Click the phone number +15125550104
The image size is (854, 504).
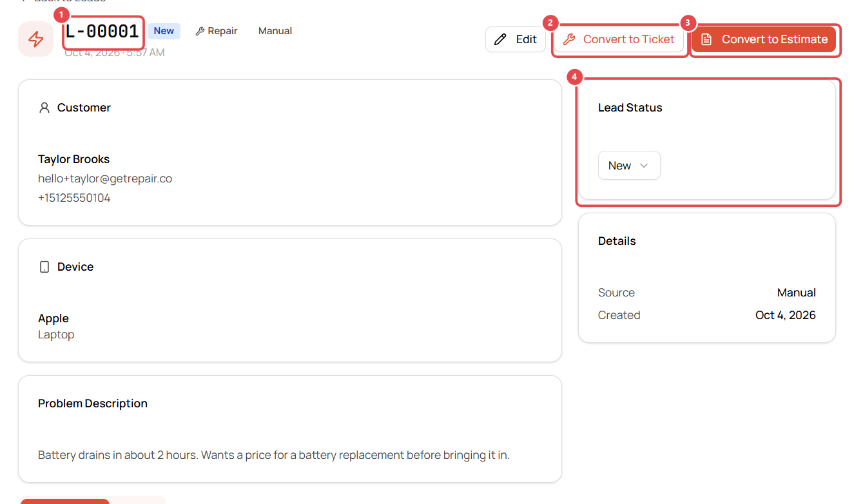[74, 198]
